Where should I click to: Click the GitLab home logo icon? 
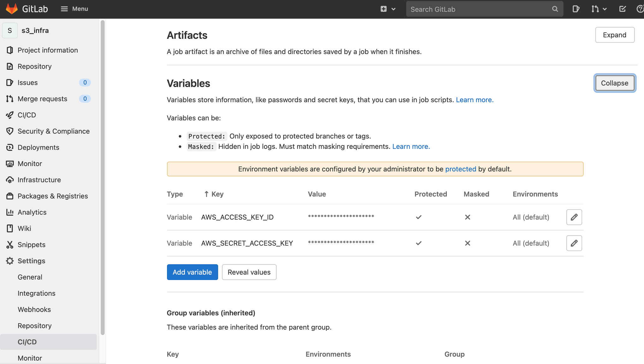[11, 9]
